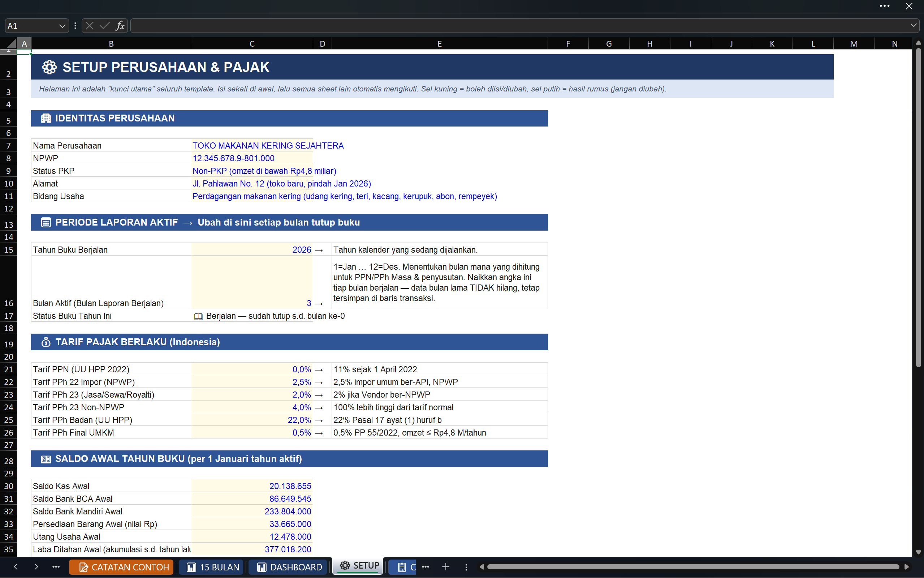Show hidden sheets ellipsis left of tabs
924x578 pixels.
[x=56, y=566]
